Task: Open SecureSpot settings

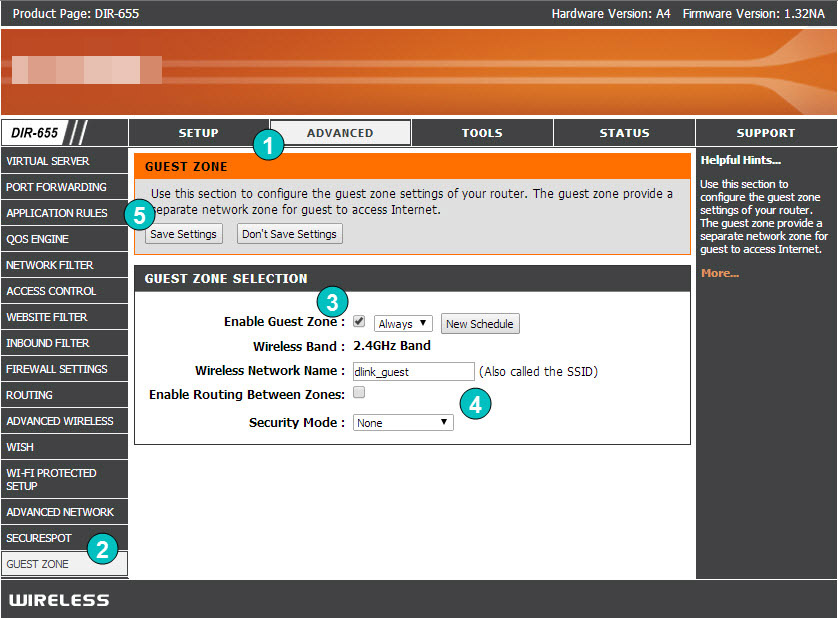Action: (64, 538)
